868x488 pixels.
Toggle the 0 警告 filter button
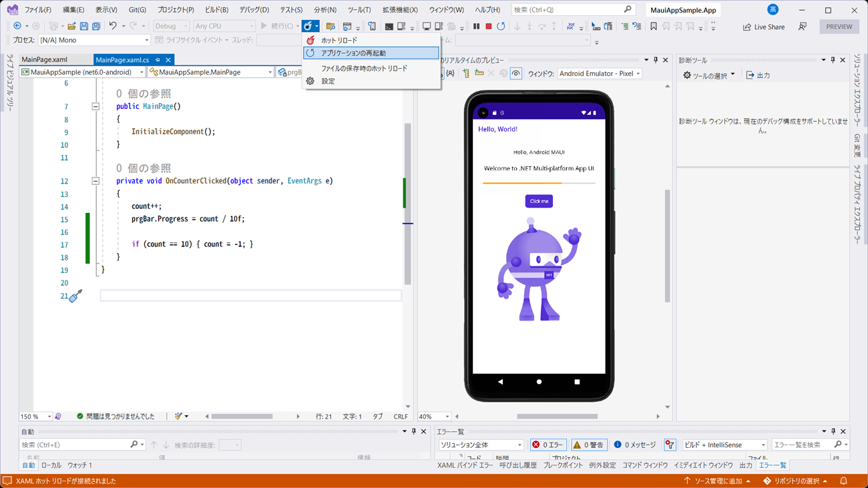(x=589, y=445)
